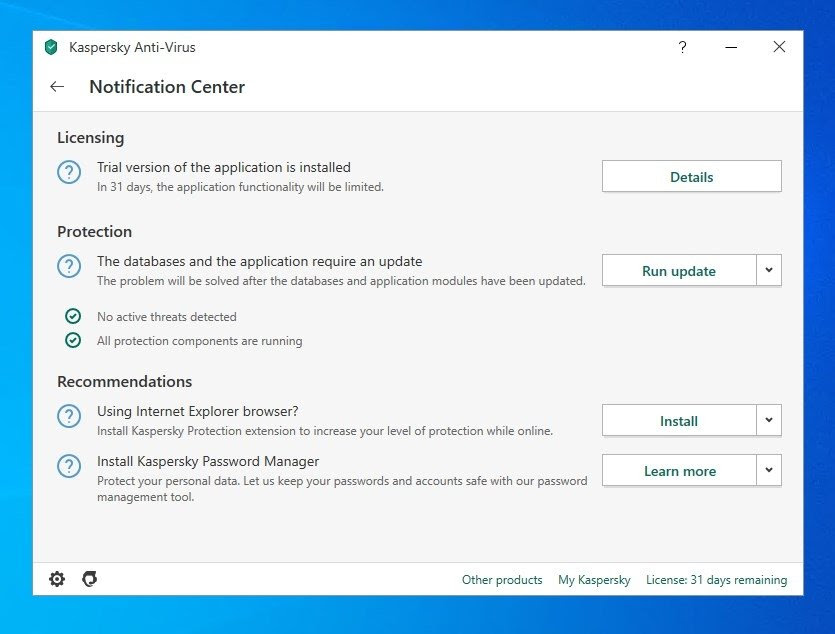Viewport: 835px width, 634px height.
Task: Expand the dropdown next to Run update
Action: pos(769,270)
